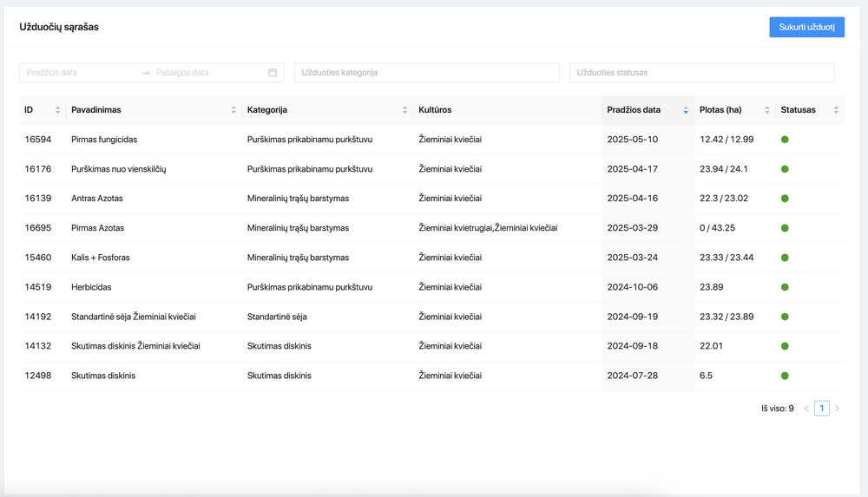Sort by the ID column sorter arrows
868x497 pixels.
coord(57,110)
